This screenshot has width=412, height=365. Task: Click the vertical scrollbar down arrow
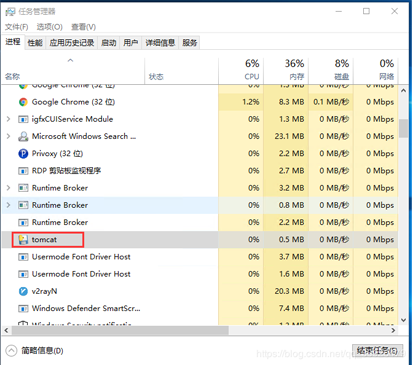404,320
